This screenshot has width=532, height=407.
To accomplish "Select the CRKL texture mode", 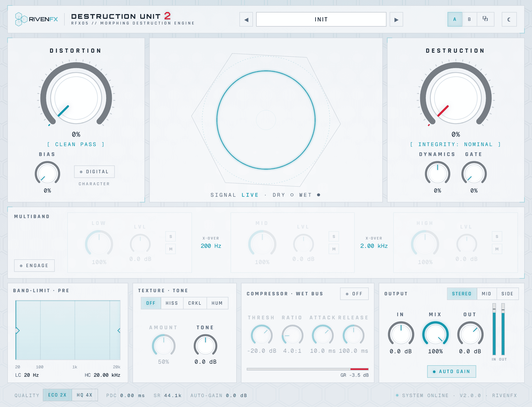I will (x=195, y=303).
